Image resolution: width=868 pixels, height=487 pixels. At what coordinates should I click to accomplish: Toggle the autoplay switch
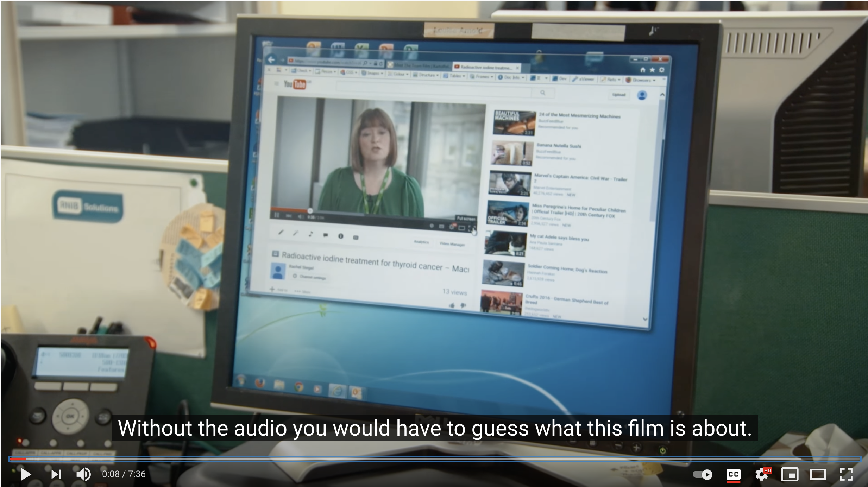702,474
